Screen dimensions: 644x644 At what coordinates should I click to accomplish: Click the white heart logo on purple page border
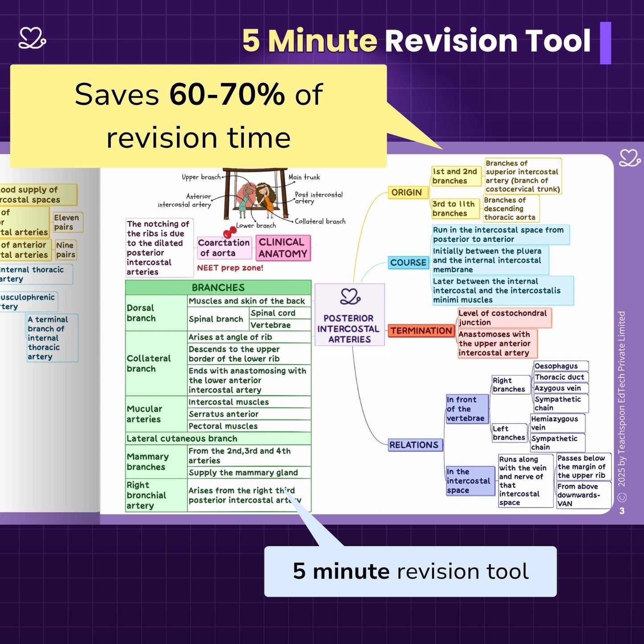[629, 158]
